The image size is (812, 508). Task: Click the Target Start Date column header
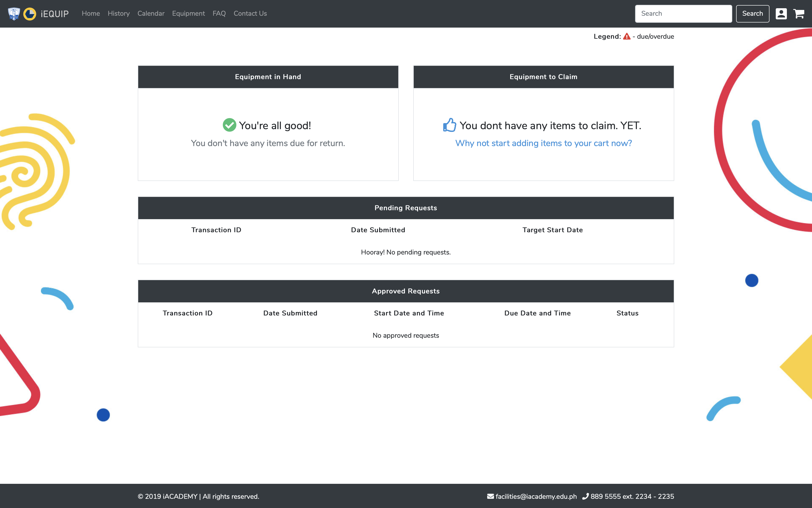(x=553, y=230)
